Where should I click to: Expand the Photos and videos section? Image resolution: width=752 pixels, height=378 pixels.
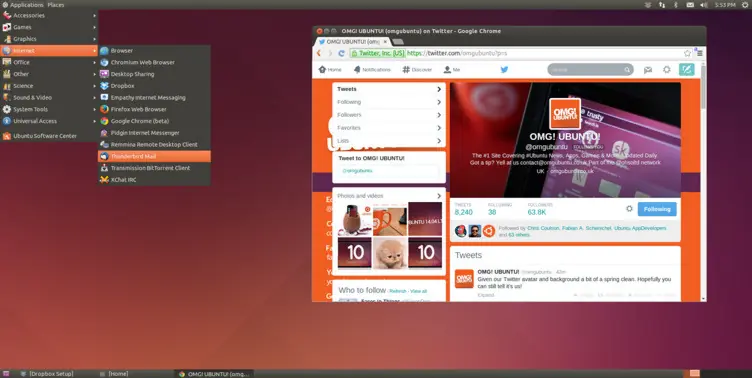click(x=389, y=196)
